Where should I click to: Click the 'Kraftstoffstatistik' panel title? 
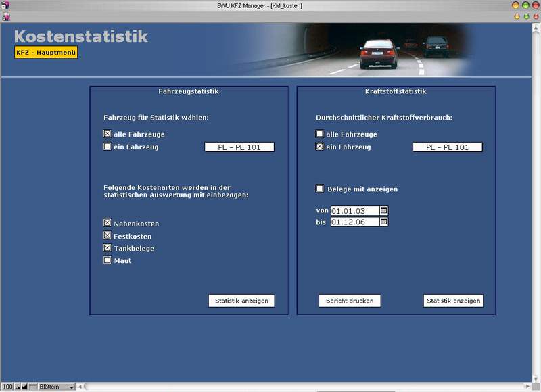pos(396,91)
